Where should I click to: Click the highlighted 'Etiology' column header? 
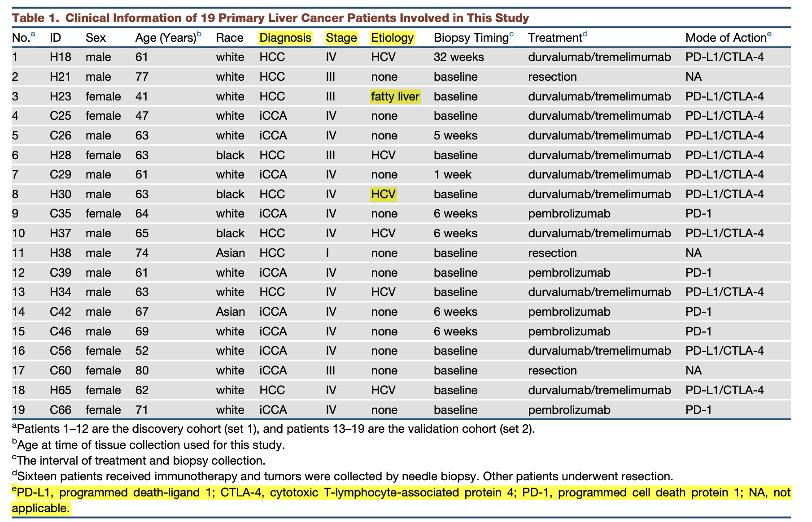(393, 38)
